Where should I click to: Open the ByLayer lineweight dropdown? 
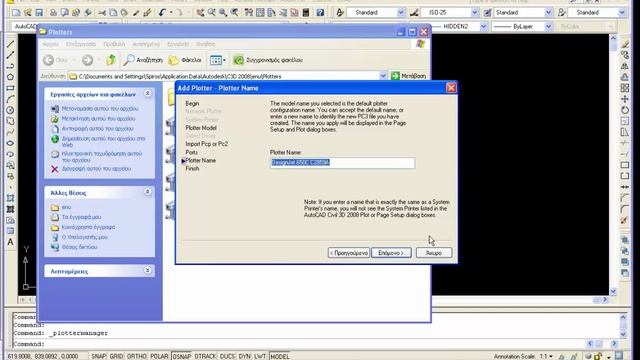548,27
